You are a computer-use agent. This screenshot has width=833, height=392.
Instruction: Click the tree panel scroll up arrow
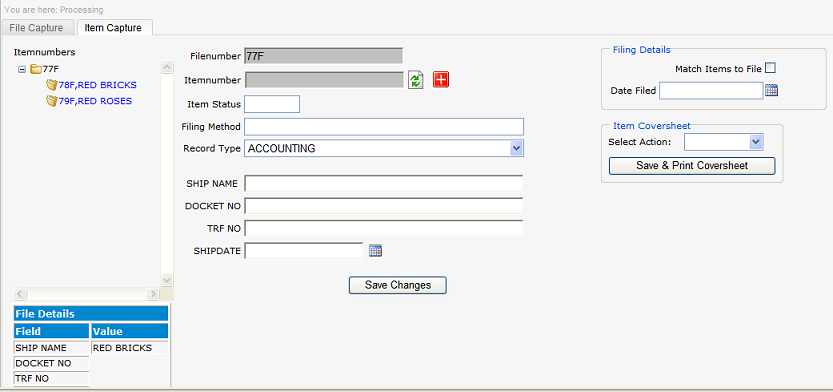coord(167,67)
